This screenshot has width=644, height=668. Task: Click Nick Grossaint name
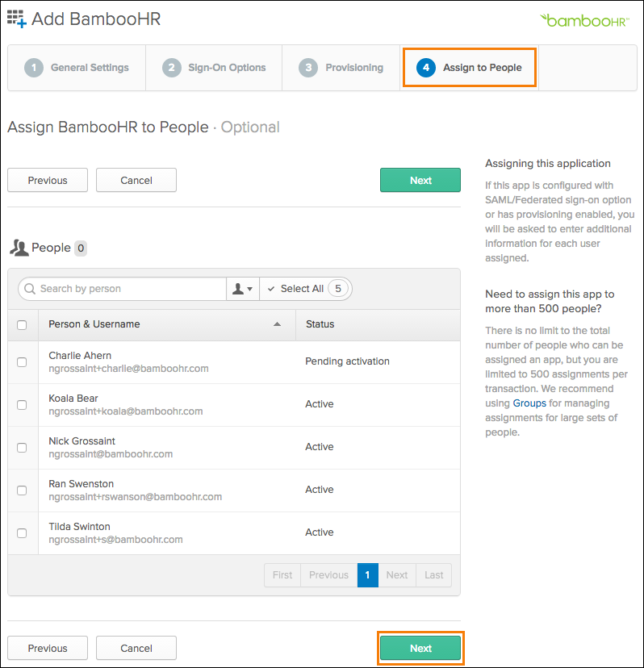tap(82, 441)
